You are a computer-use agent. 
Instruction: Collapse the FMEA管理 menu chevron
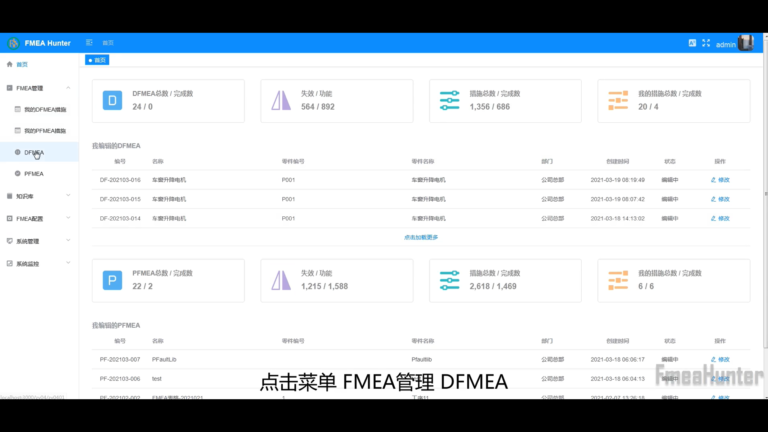click(x=68, y=88)
